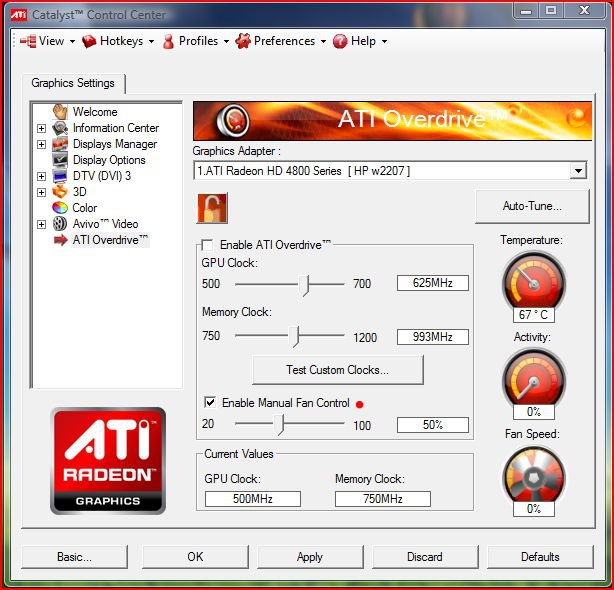The height and width of the screenshot is (590, 614).
Task: Click the 50% fan speed field
Action: pos(433,425)
